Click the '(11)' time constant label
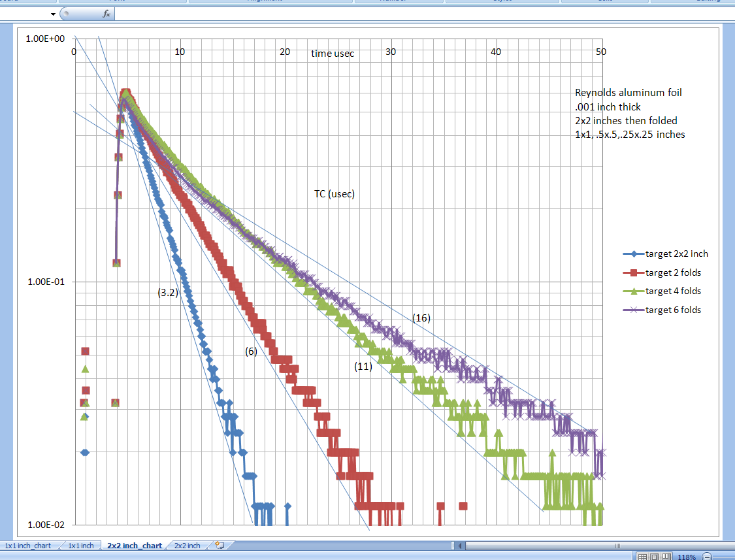 tap(363, 367)
